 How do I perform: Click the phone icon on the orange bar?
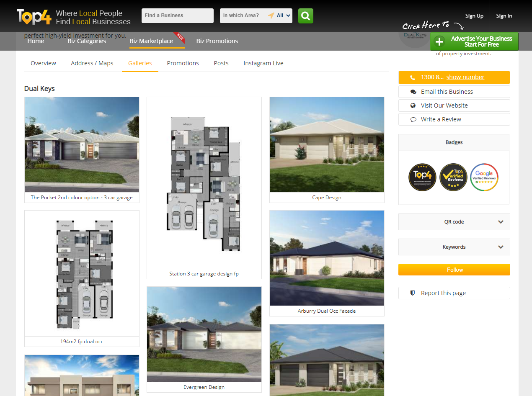413,77
